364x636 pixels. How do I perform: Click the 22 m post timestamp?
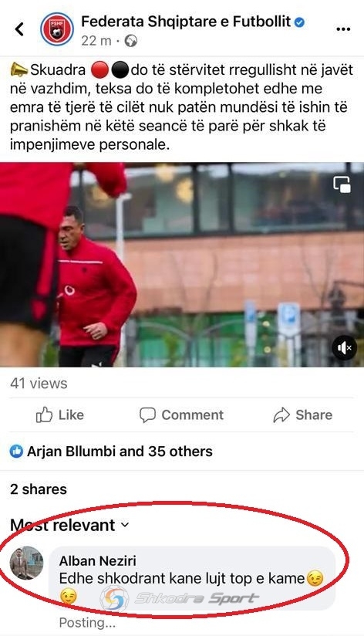pyautogui.click(x=96, y=41)
